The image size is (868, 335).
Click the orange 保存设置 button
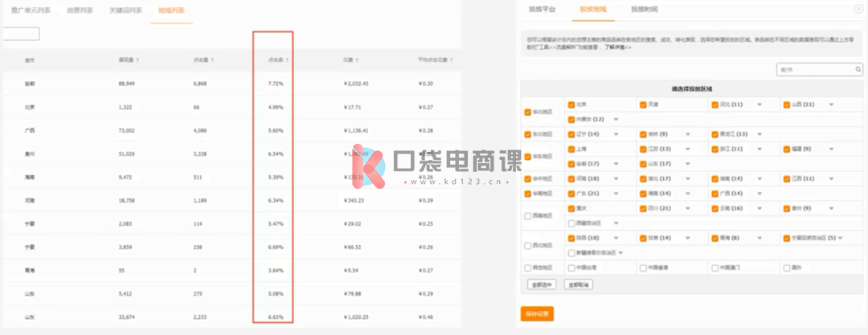pyautogui.click(x=537, y=313)
